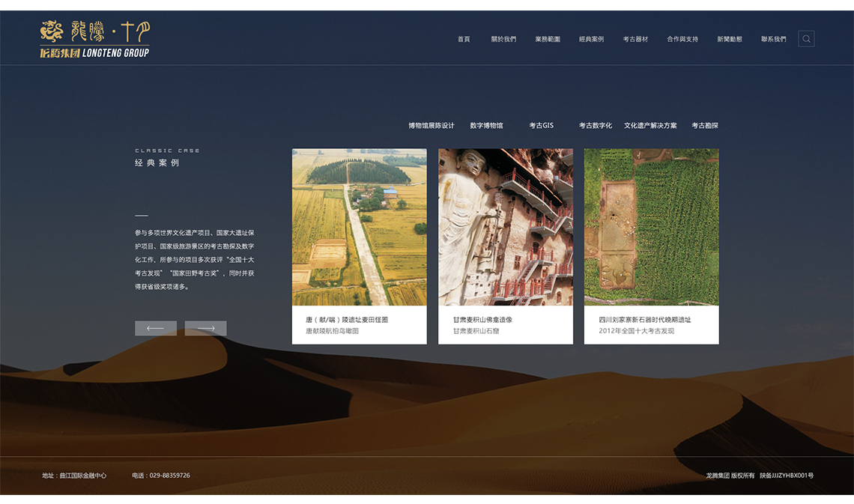Screen dimensions: 854x504
Task: Open the farmland aerial photo case card
Action: tap(359, 227)
